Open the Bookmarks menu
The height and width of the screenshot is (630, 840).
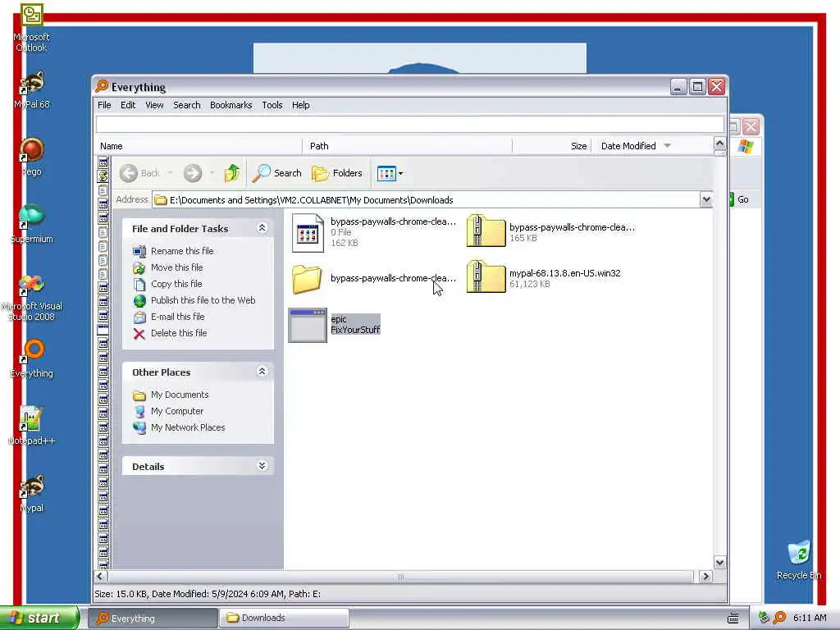click(231, 105)
